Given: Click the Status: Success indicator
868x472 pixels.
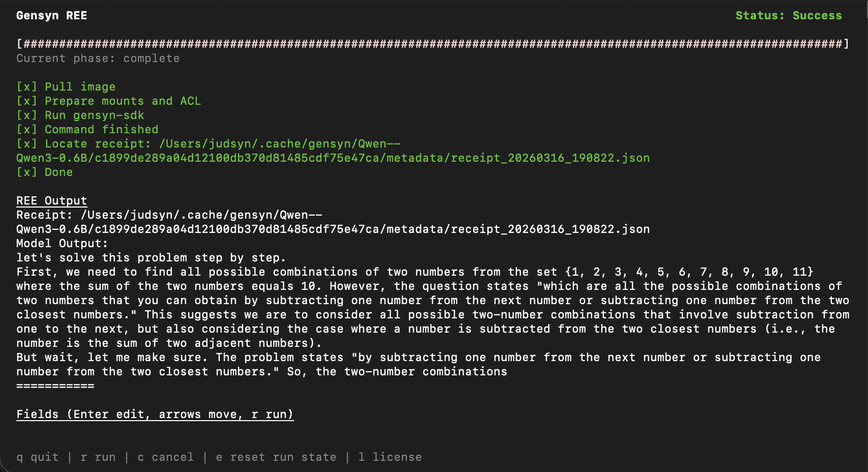Looking at the screenshot, I should (x=788, y=16).
